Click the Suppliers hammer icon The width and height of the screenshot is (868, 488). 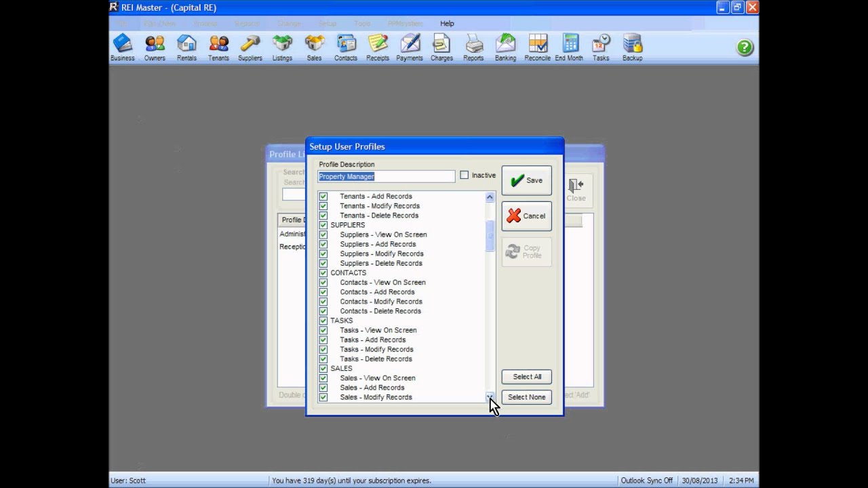pos(250,47)
